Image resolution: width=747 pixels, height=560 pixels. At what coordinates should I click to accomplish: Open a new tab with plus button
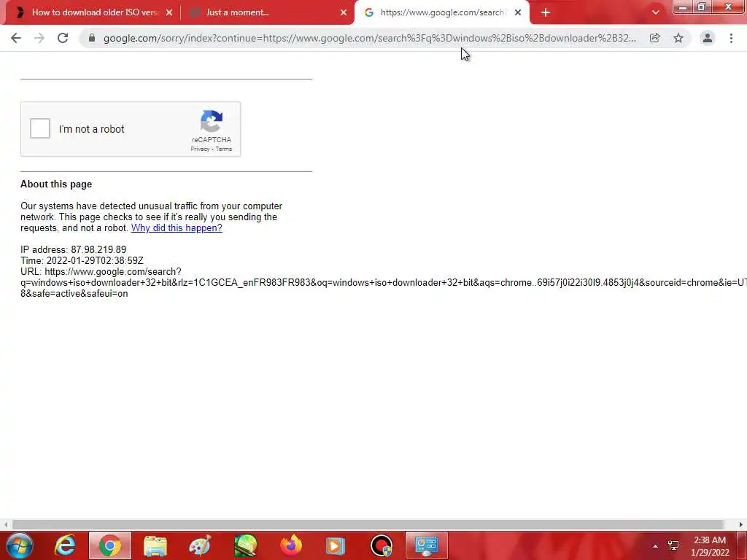[x=546, y=13]
